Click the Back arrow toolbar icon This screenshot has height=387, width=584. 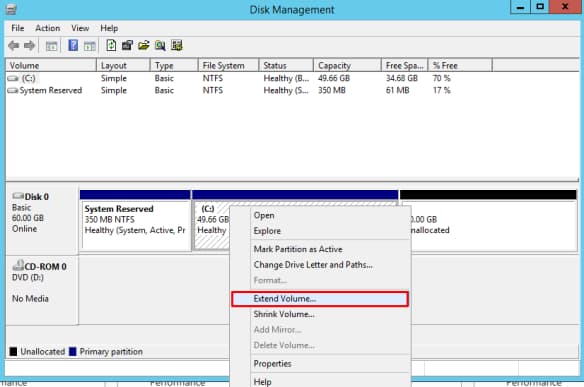click(x=13, y=46)
